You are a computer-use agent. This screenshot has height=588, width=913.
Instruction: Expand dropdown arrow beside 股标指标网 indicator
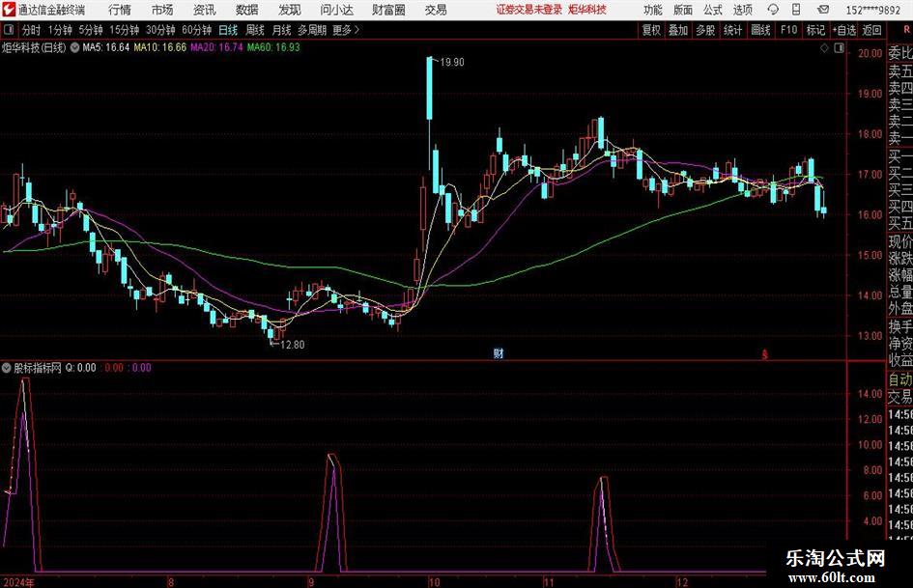(7, 368)
